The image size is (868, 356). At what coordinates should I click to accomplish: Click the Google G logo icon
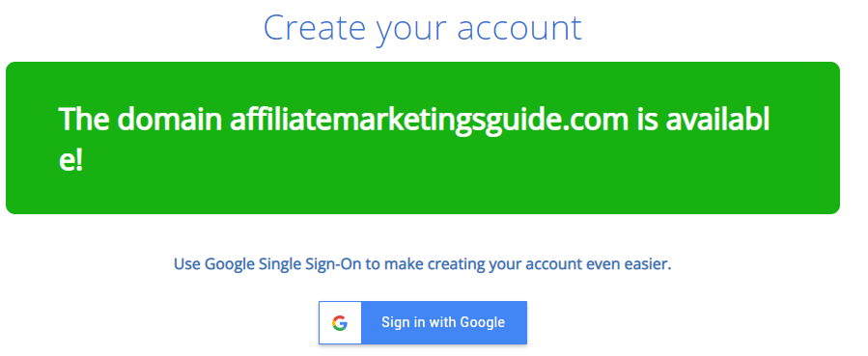(x=340, y=323)
